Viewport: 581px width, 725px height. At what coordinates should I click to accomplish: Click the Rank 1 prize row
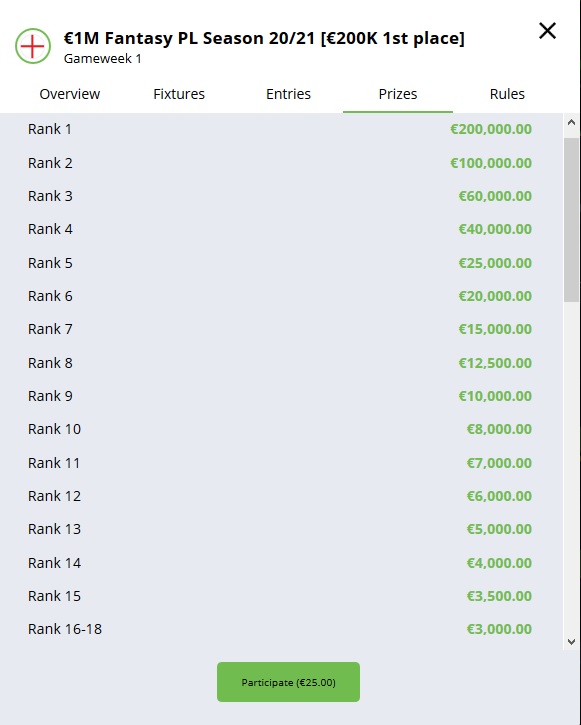click(x=280, y=129)
